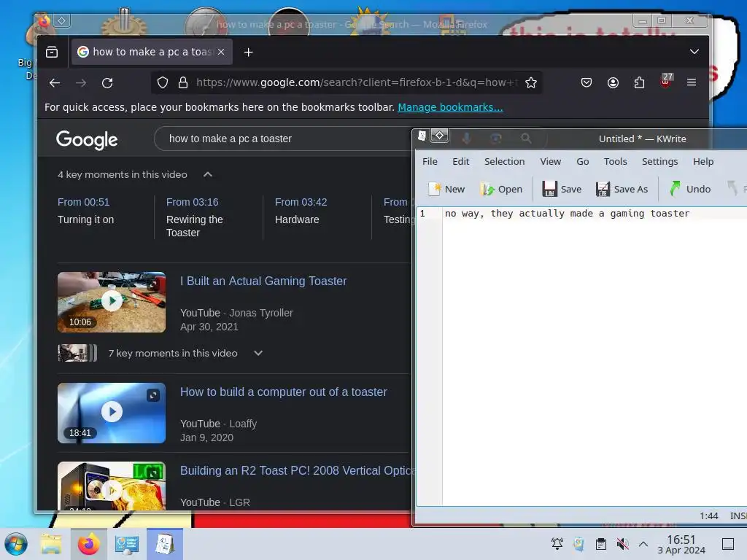Follow the Manage bookmarks link

point(450,107)
